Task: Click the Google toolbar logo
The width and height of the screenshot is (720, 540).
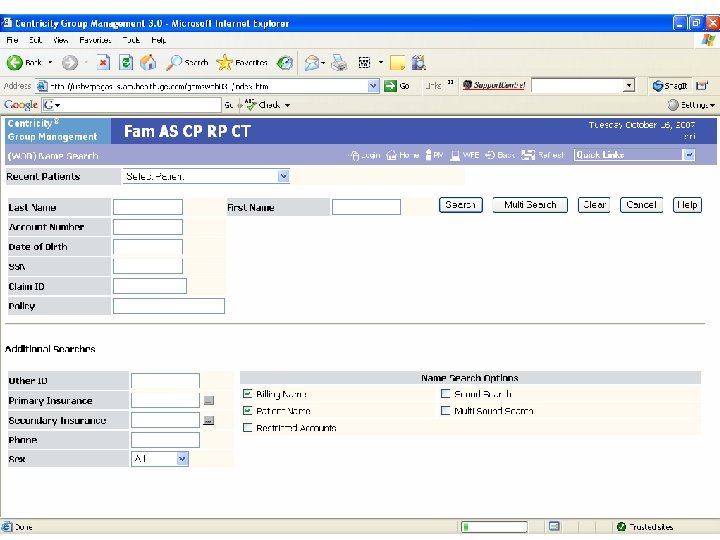Action: pos(20,105)
